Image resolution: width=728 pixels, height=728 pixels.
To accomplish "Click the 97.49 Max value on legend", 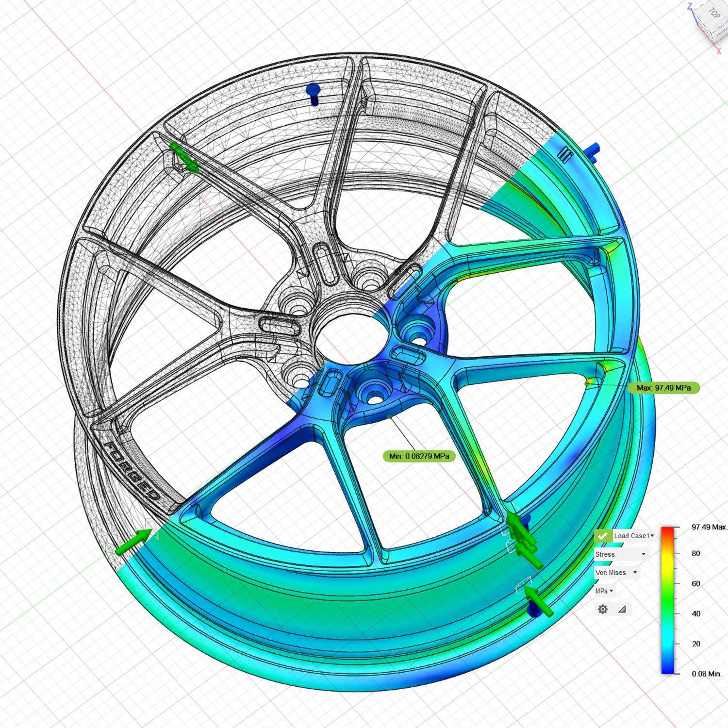I will click(x=708, y=527).
